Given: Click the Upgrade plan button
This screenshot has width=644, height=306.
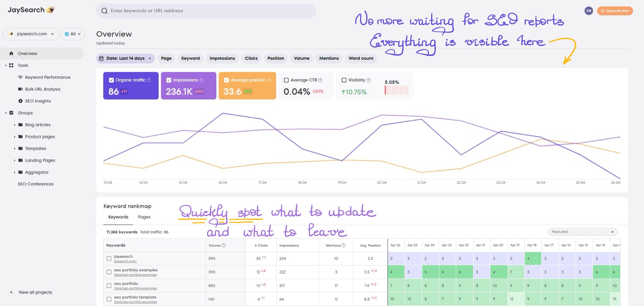Looking at the screenshot, I should tap(615, 11).
